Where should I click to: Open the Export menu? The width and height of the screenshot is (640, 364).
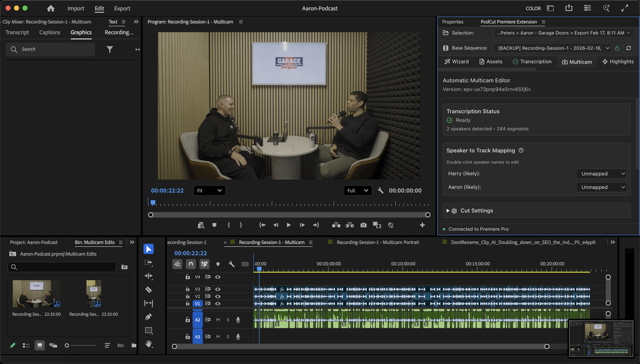point(122,8)
